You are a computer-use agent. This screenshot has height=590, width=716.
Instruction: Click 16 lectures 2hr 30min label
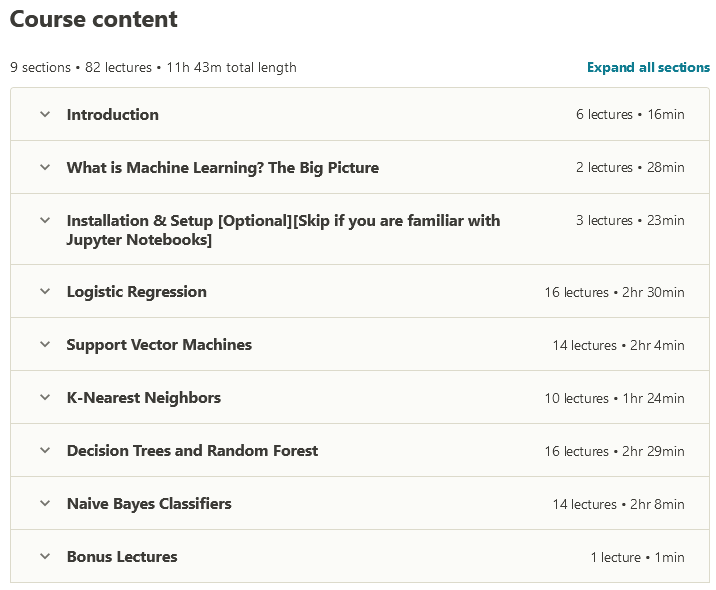(614, 292)
